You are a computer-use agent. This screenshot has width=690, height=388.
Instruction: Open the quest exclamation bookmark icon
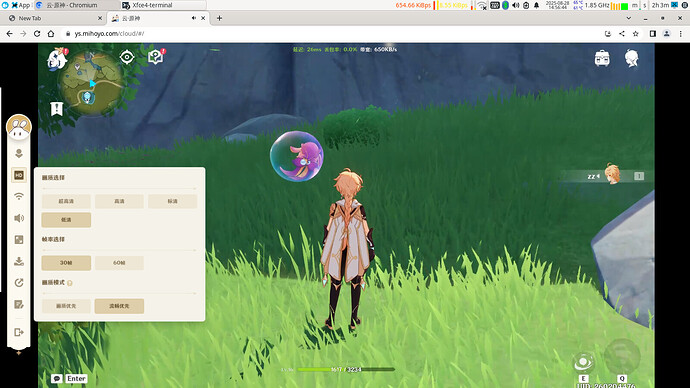point(57,109)
